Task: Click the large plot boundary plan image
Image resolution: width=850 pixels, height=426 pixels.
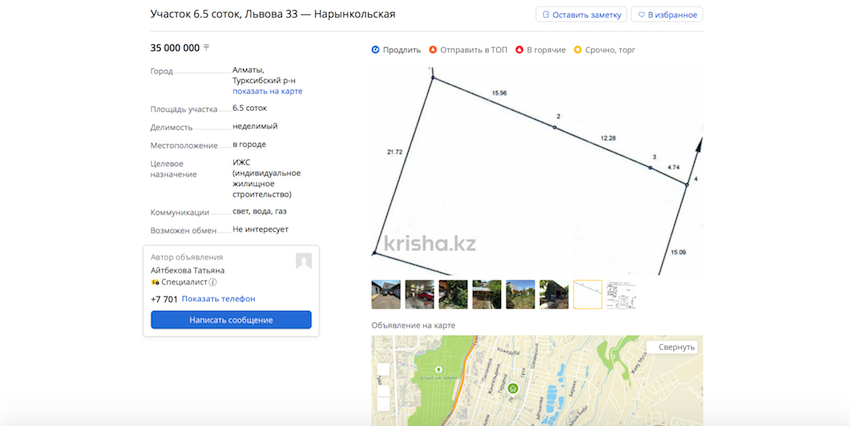Action: coord(537,170)
